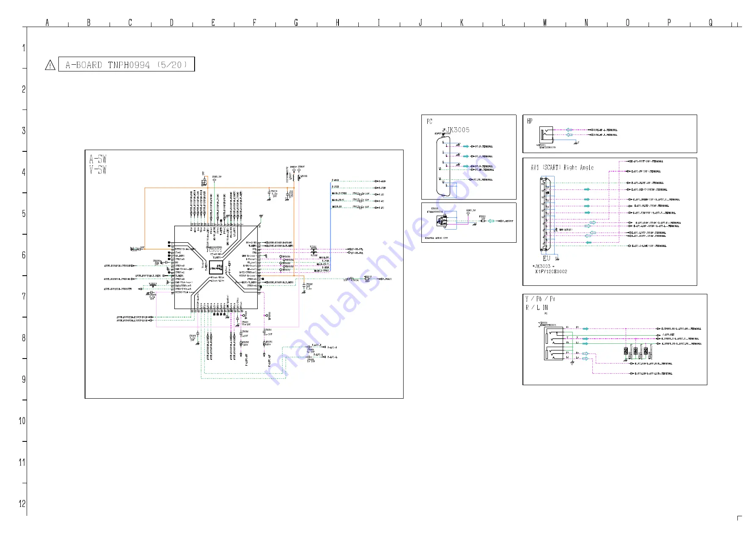Click the hollow arrow beside F_IECOUT signal
The image size is (756, 534).
[x=491, y=221]
